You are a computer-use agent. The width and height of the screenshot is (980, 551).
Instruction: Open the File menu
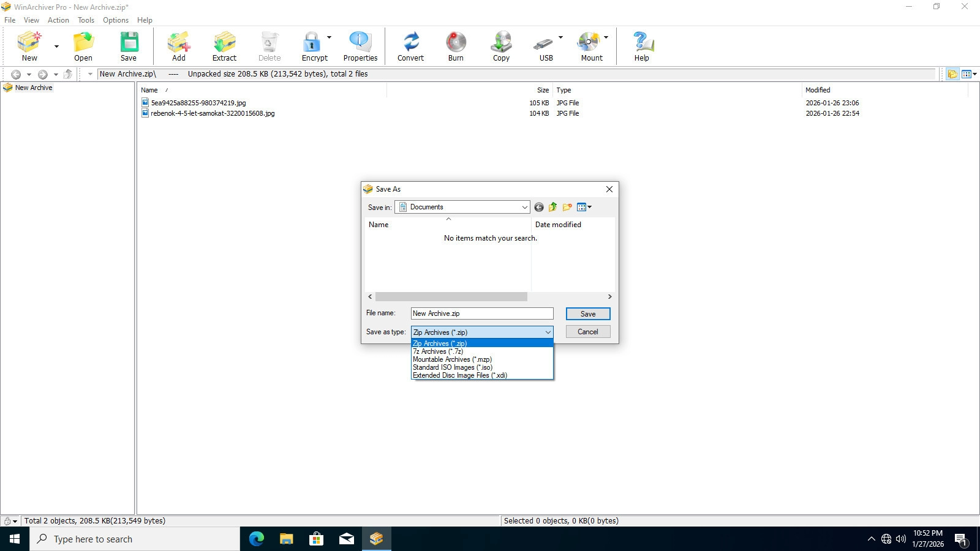click(10, 20)
